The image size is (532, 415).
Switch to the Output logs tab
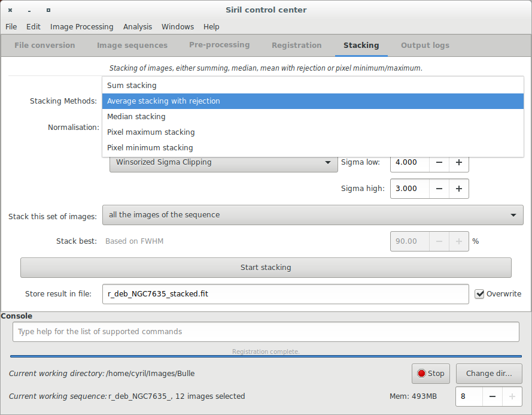point(425,45)
